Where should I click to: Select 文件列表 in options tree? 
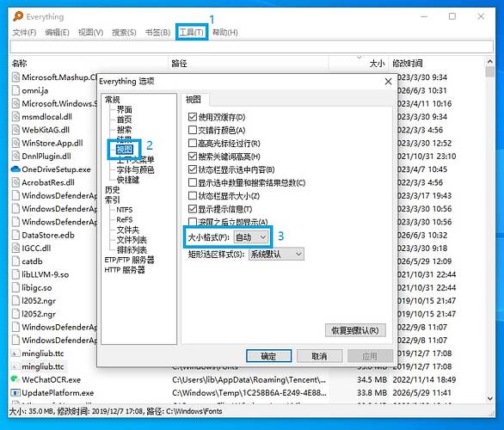(x=132, y=240)
